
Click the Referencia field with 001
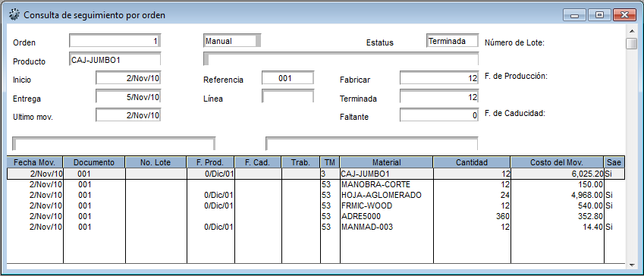click(288, 78)
